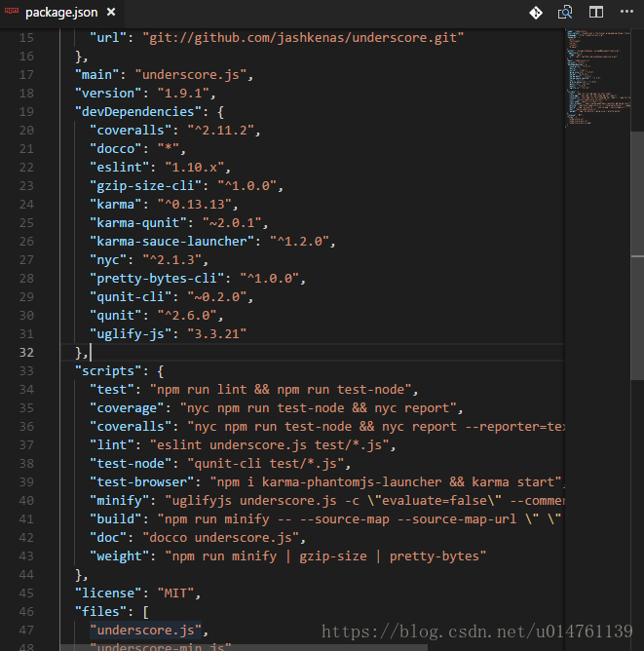Click the "doc" script key
Viewport: 644px width, 651px height.
(108, 538)
